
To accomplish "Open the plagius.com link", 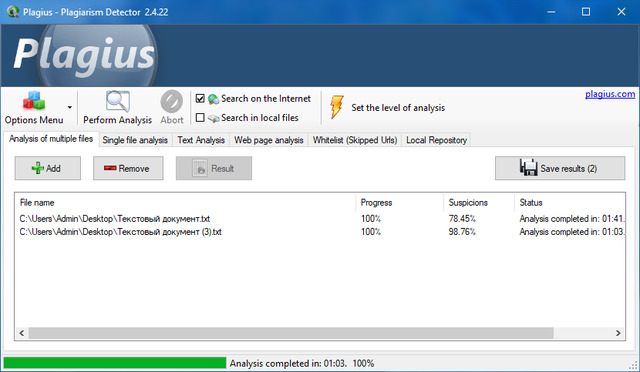I will point(610,94).
